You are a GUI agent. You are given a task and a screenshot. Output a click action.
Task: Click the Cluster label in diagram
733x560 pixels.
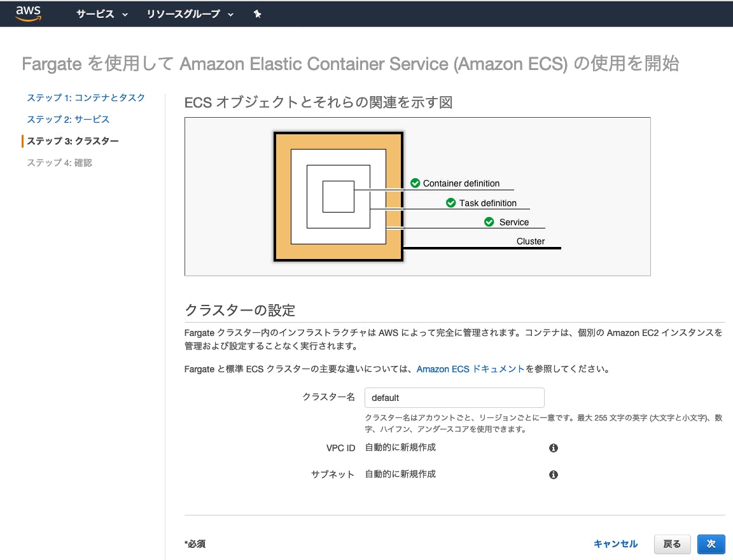click(531, 241)
